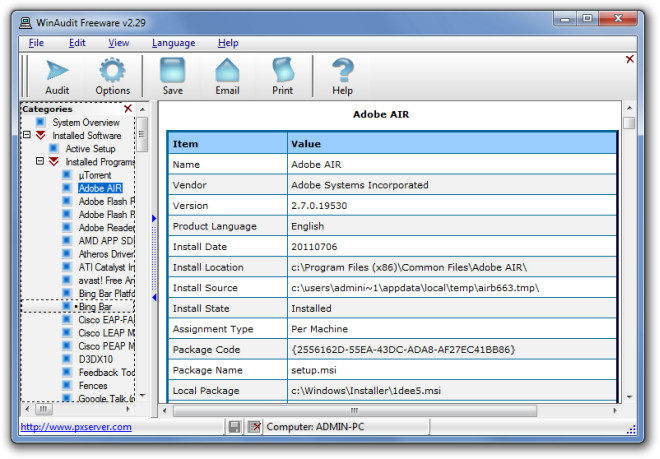Image resolution: width=660 pixels, height=459 pixels.
Task: Click the Package Code GUID value
Action: click(x=403, y=350)
